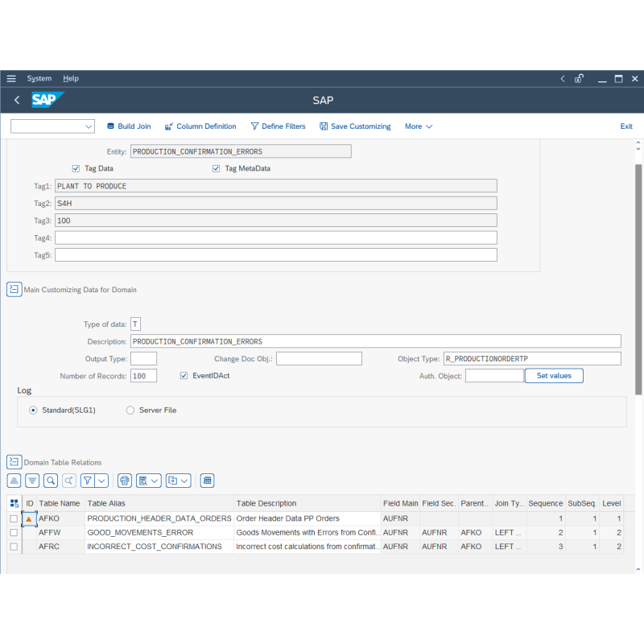Viewport: 644px width, 644px height.
Task: Open the System menu
Action: point(39,78)
